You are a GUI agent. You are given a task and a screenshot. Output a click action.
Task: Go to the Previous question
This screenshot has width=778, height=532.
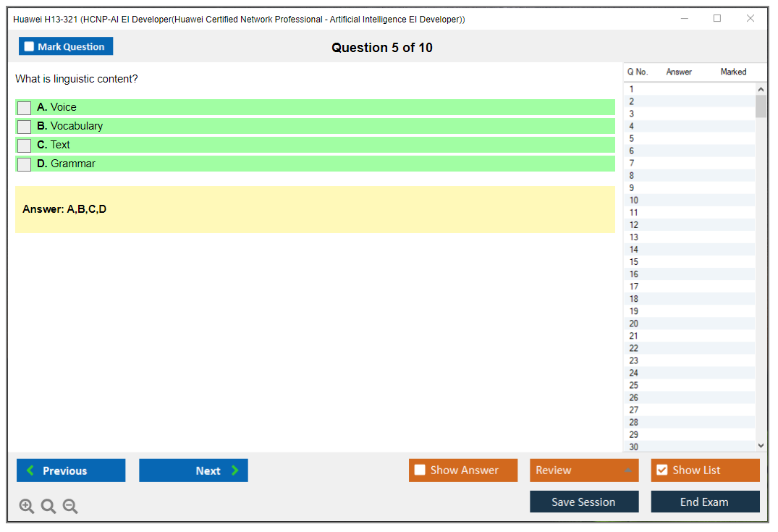click(x=71, y=470)
